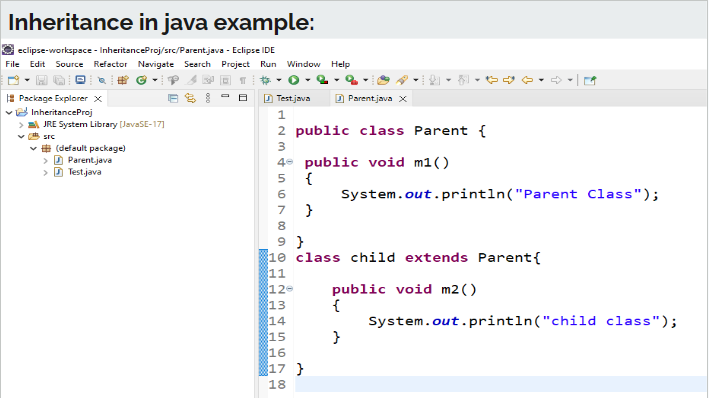Click the New Java Package icon
The width and height of the screenshot is (709, 398).
coord(123,81)
